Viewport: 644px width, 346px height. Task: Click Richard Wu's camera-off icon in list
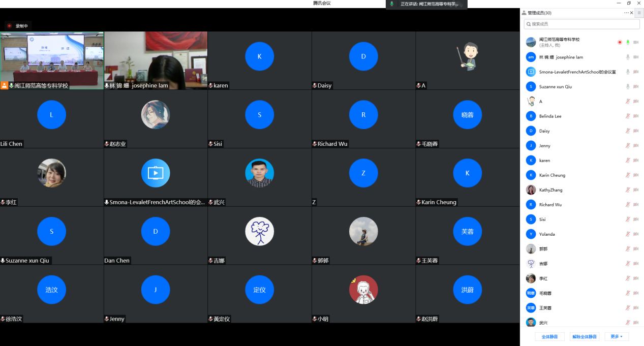pos(636,205)
